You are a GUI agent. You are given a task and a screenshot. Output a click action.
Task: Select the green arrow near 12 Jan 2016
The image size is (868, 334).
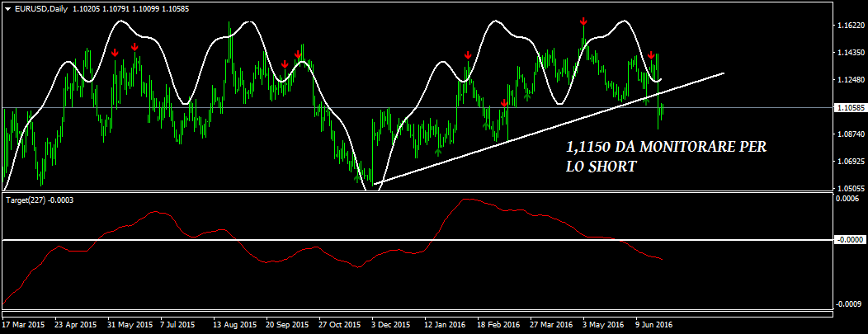pyautogui.click(x=438, y=152)
